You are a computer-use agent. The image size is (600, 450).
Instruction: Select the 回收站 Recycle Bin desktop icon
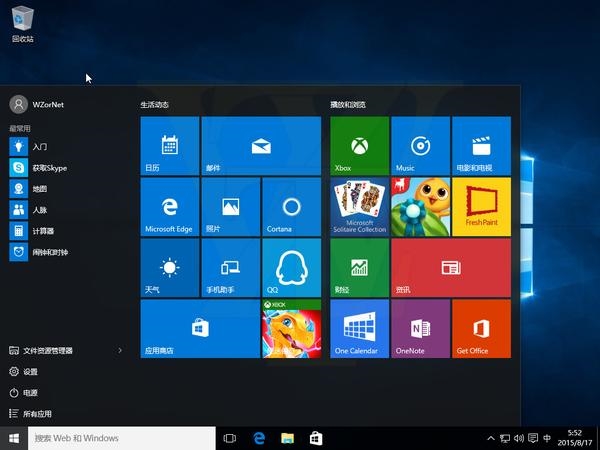coord(23,24)
